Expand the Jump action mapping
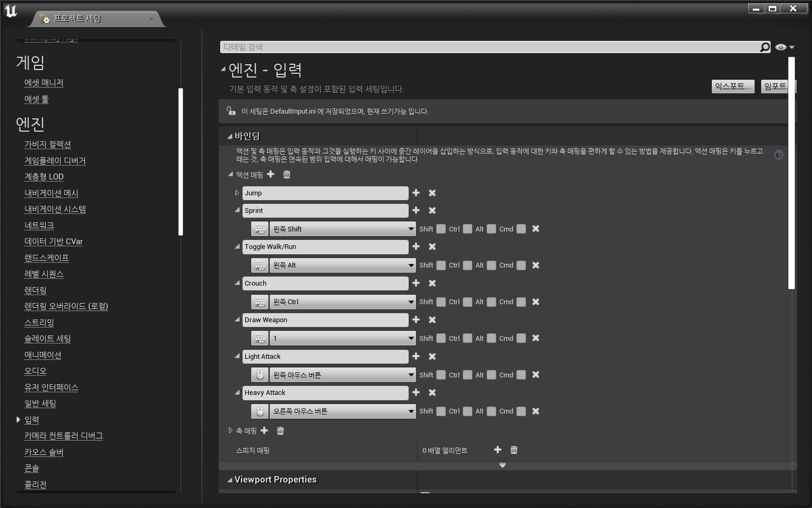The image size is (812, 508). pyautogui.click(x=237, y=193)
